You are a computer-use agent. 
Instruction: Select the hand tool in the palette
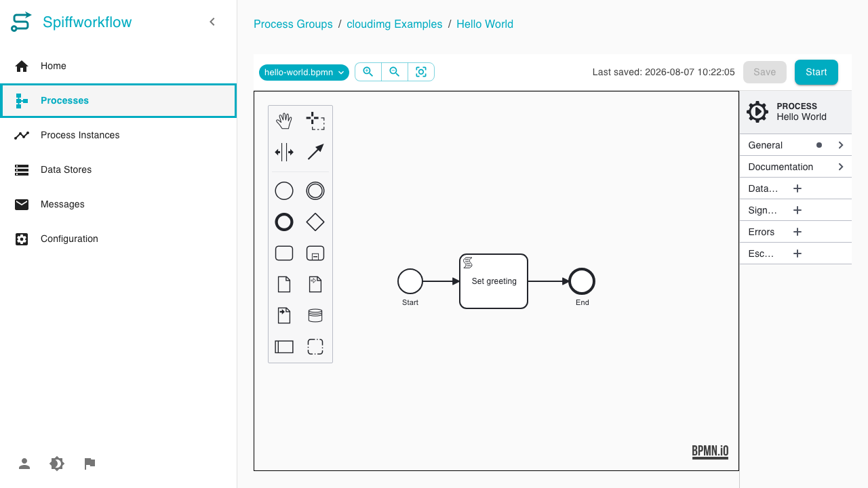(284, 121)
